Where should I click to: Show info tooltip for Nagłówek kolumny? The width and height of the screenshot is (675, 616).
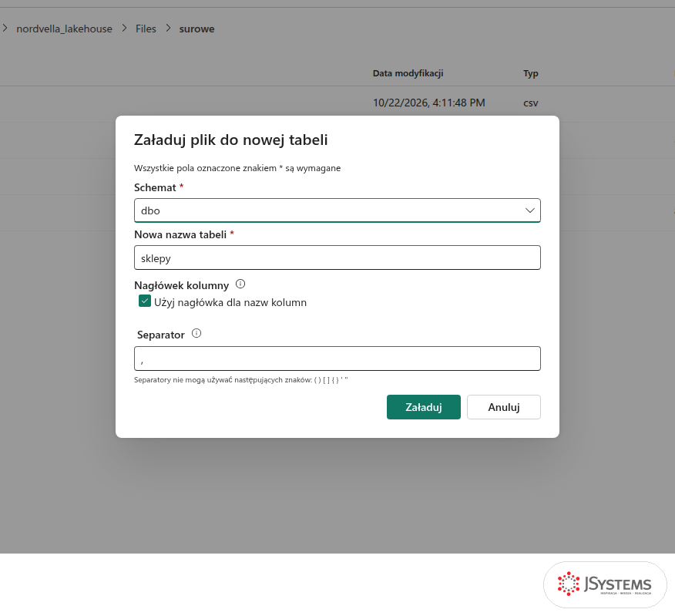tap(240, 284)
